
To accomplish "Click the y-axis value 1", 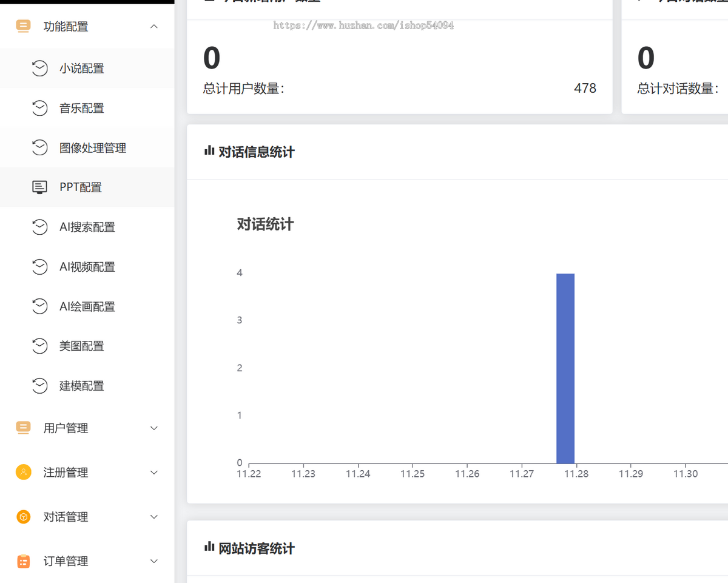I will [240, 416].
